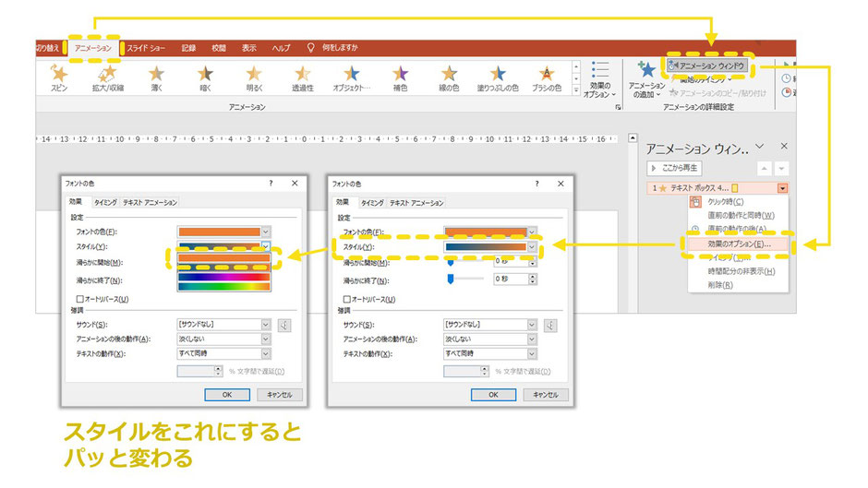Screen dimensions: 868x488
Task: Select the ブラシの色 animation effect
Action: pos(547,78)
